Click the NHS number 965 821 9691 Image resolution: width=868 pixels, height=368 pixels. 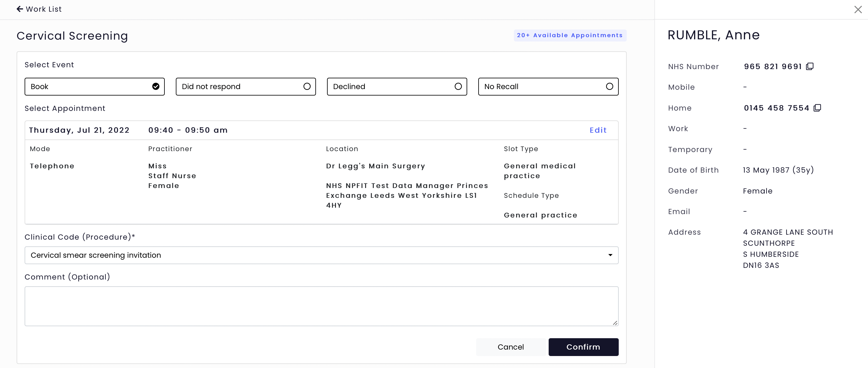click(773, 67)
